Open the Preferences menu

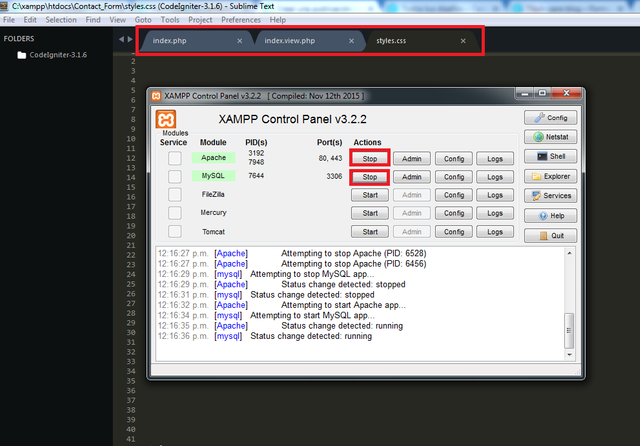(x=241, y=20)
